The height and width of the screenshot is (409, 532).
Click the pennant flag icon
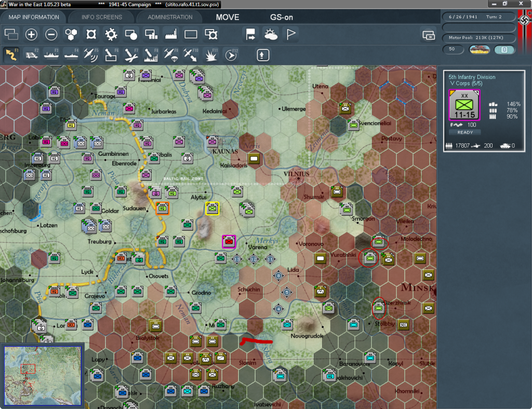pos(291,34)
